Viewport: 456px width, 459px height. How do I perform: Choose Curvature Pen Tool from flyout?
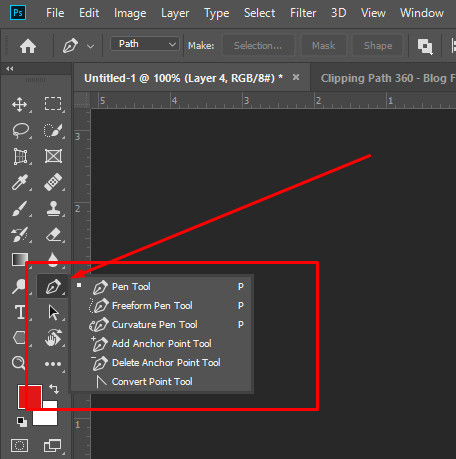coord(161,325)
